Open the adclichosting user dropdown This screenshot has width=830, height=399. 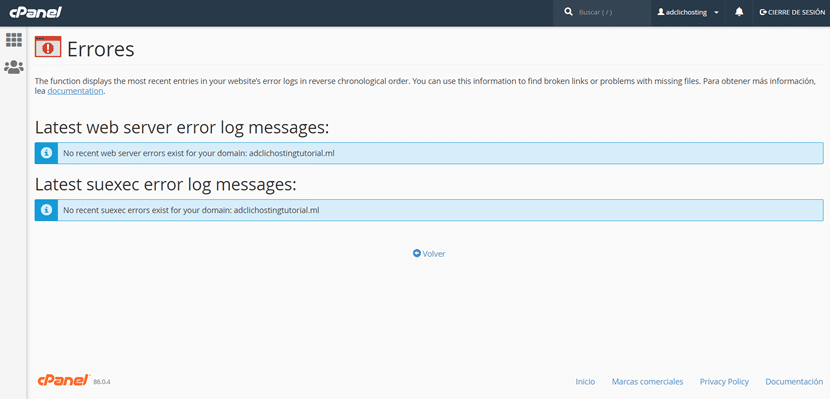[688, 12]
